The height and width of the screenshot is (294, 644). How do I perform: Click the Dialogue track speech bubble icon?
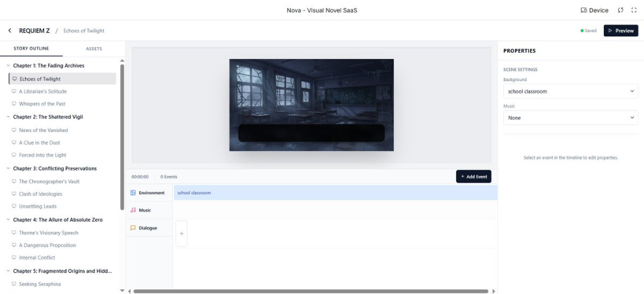click(133, 228)
